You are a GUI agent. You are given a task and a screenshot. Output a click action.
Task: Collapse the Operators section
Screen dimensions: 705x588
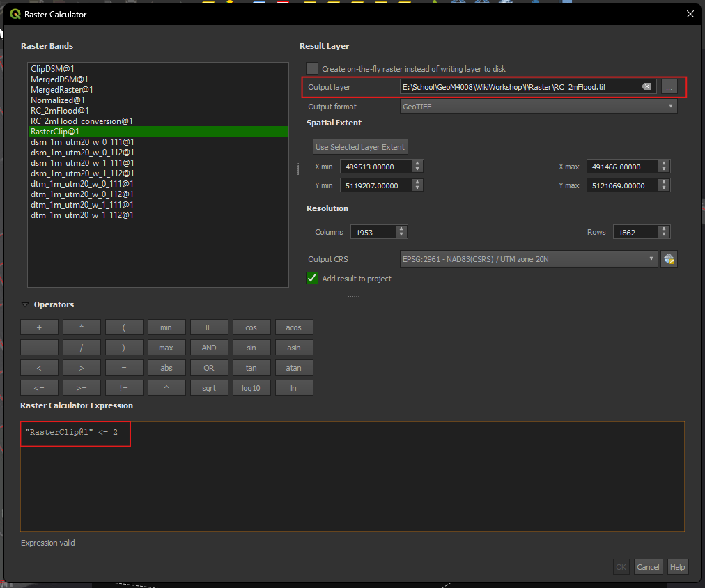point(26,305)
